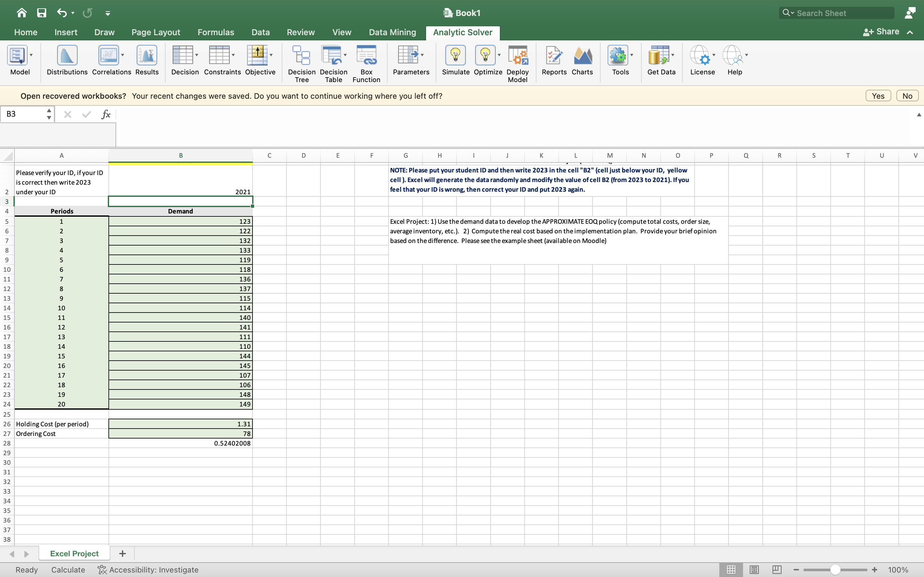
Task: Switch to Normal view in status bar
Action: coord(731,569)
